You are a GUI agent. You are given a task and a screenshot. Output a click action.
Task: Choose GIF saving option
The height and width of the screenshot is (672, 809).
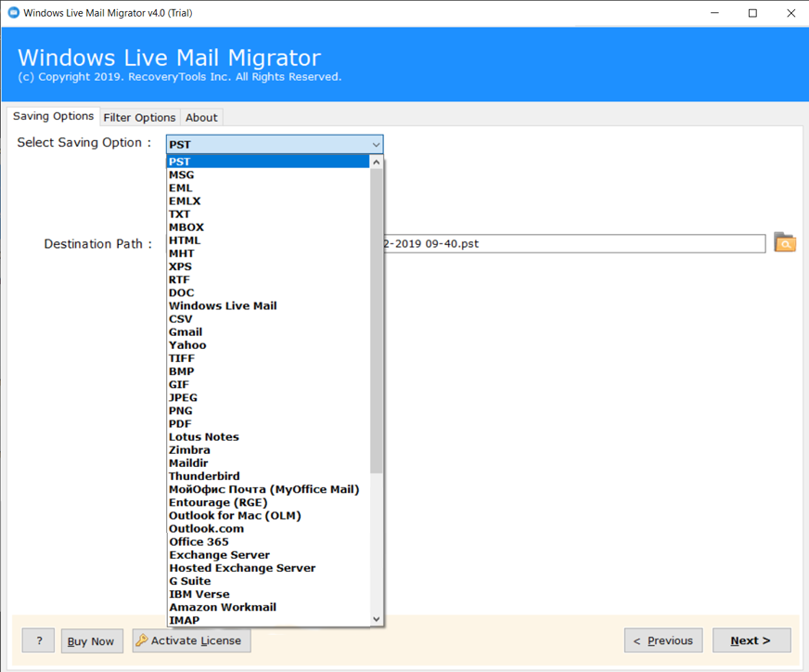point(268,384)
